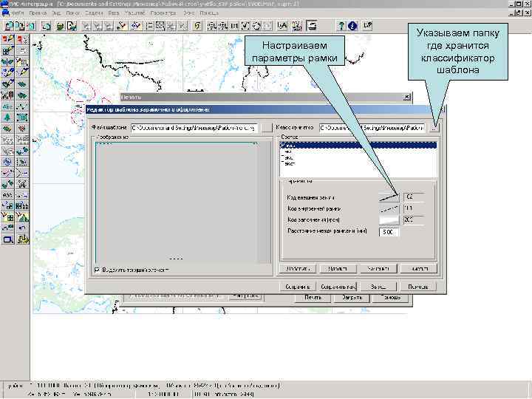Open the Правка menu
Image resolution: width=532 pixels, height=399 pixels.
coord(38,13)
